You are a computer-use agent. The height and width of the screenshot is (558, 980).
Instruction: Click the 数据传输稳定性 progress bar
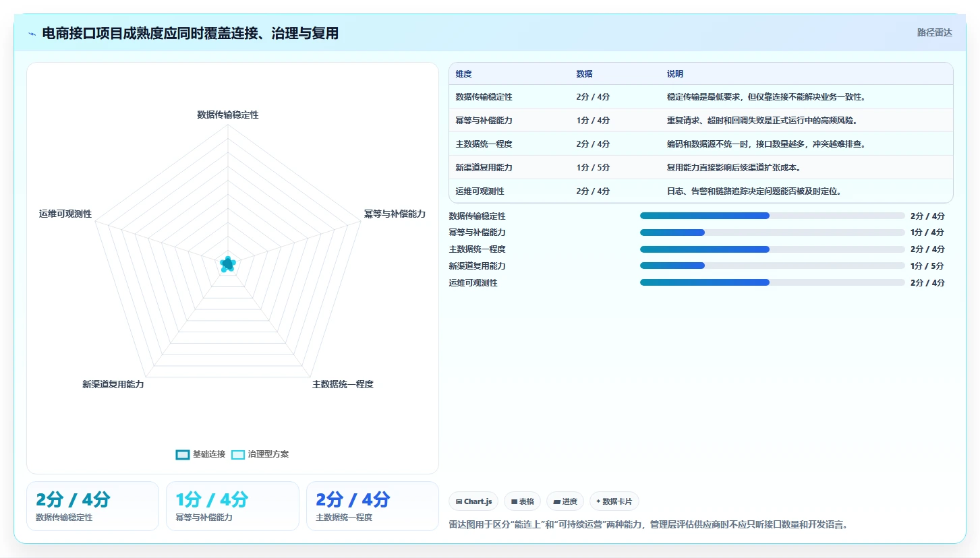[772, 216]
